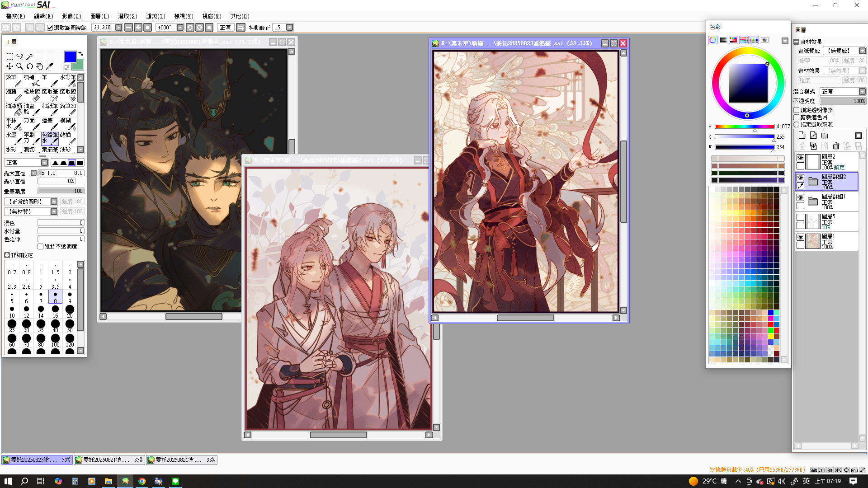Click the redo arrow in toolbar
This screenshot has width=868, height=488.
pyautogui.click(x=16, y=28)
